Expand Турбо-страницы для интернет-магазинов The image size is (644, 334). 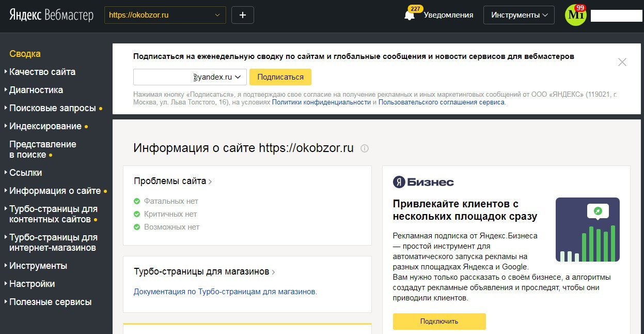[53, 242]
